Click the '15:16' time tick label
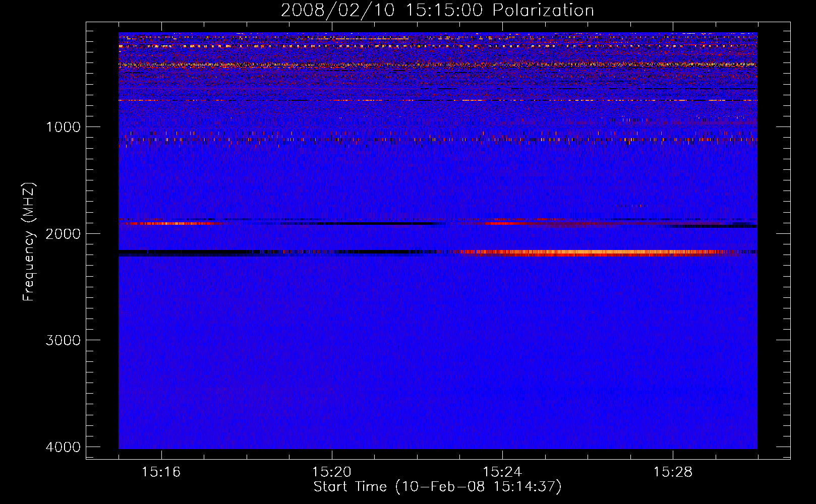The image size is (816, 504). (161, 472)
